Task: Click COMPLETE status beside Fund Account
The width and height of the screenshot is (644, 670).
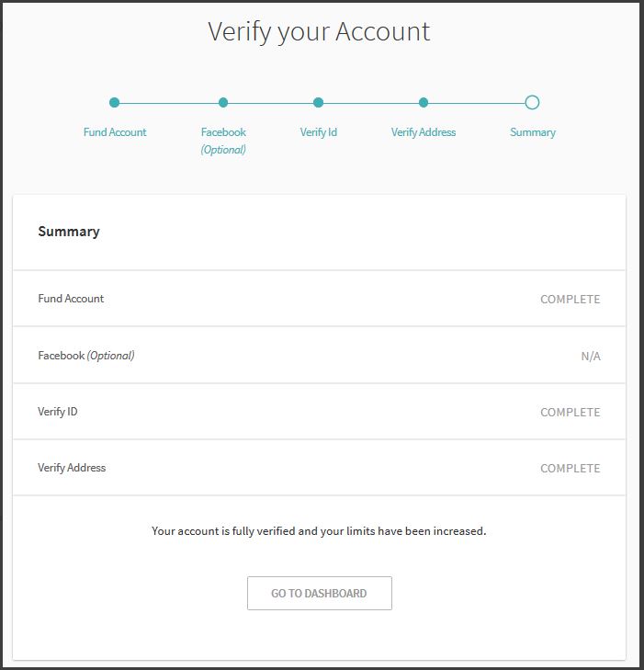Action: coord(571,299)
